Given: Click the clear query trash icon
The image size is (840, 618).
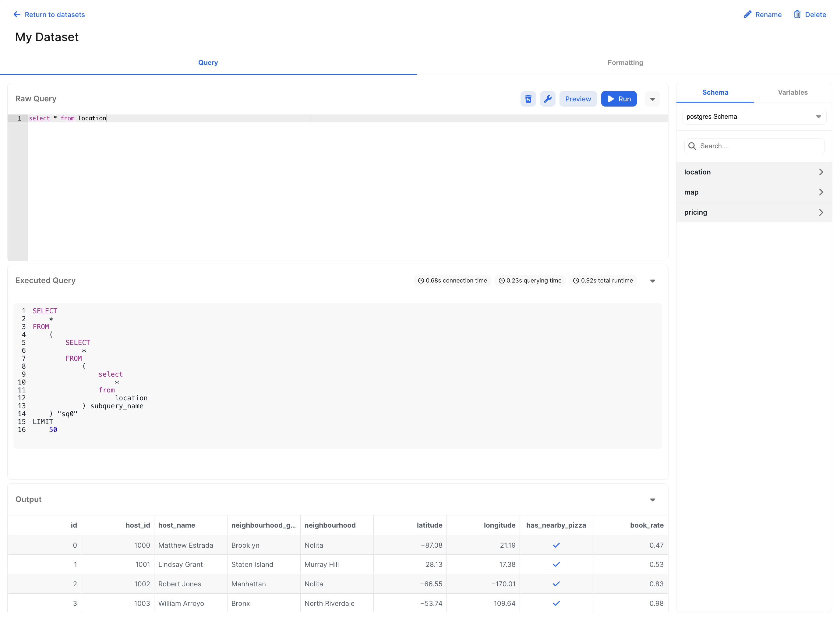Looking at the screenshot, I should pos(528,99).
